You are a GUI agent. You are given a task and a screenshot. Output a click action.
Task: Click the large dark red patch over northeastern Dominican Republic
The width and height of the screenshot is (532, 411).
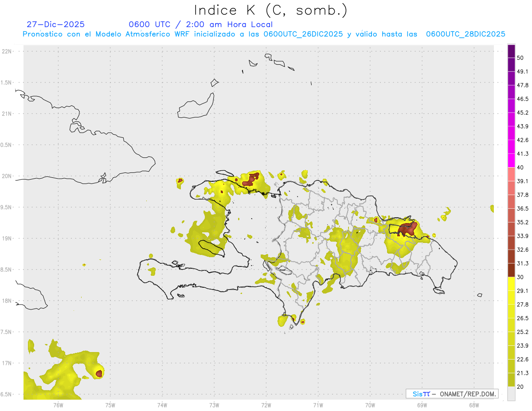tap(407, 229)
